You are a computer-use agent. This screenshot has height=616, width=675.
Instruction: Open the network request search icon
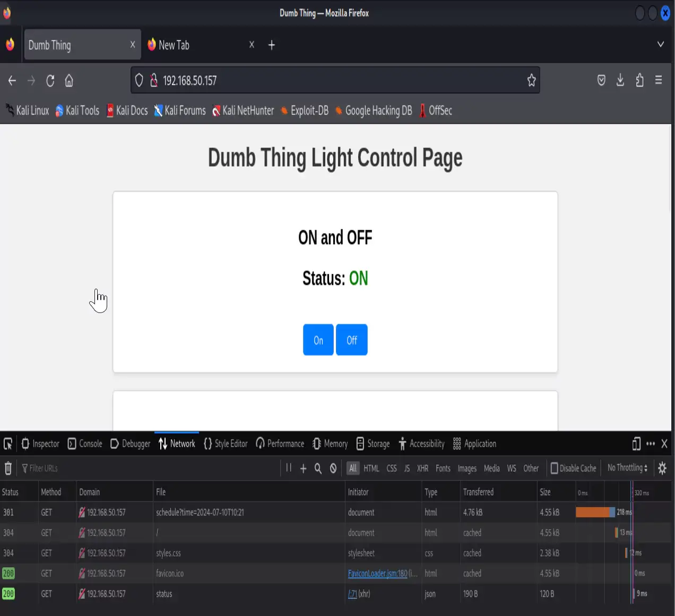tap(318, 468)
